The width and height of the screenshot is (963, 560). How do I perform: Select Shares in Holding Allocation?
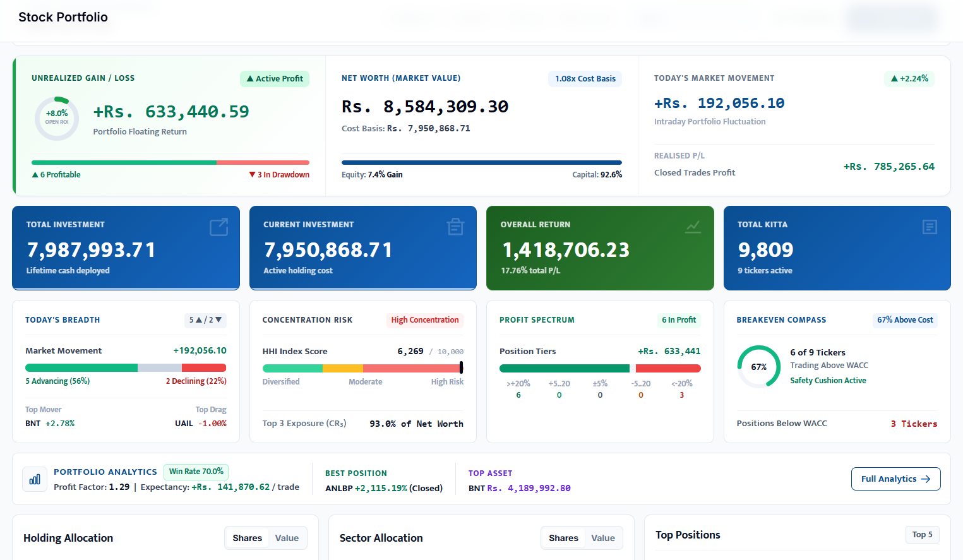(x=247, y=538)
